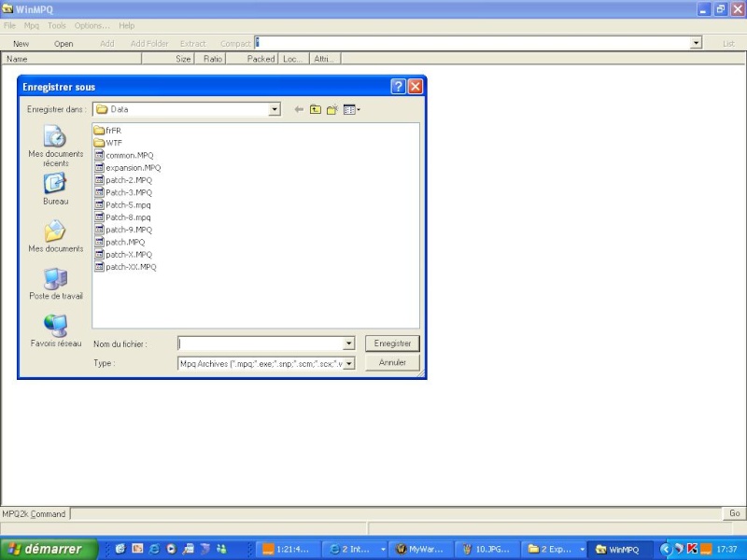Viewport: 747px width, 560px height.
Task: Click Add Folder in WinMPQ toolbar
Action: pos(149,44)
